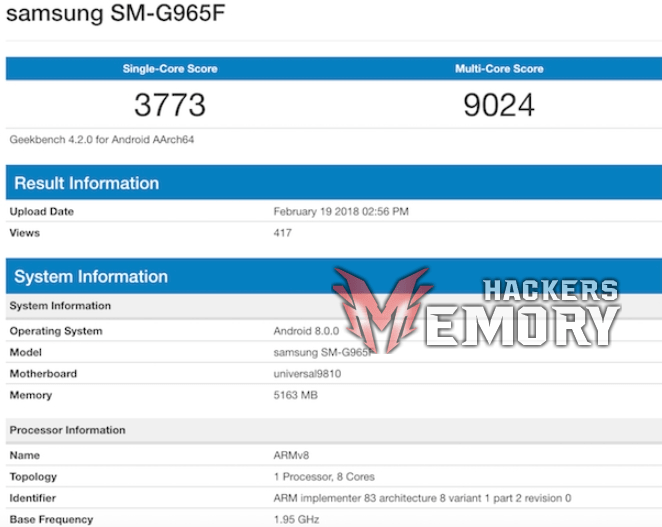Select the 'ARM implementer 83 architecture' identifier value
662x527 pixels.
pyautogui.click(x=422, y=498)
